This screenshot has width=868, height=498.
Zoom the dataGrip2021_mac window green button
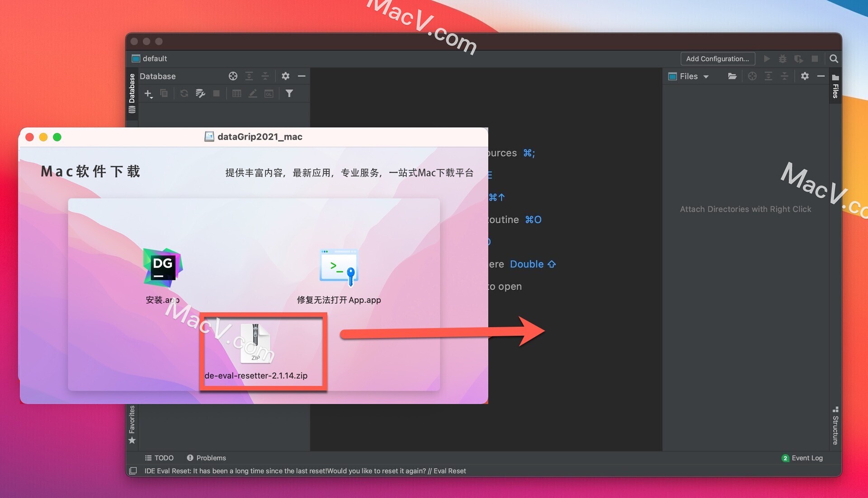pyautogui.click(x=57, y=137)
